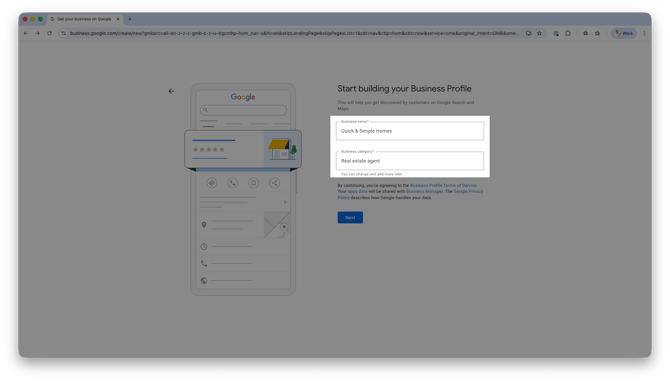The image size is (670, 382).
Task: Bookmark this page with the star icon
Action: (x=539, y=33)
